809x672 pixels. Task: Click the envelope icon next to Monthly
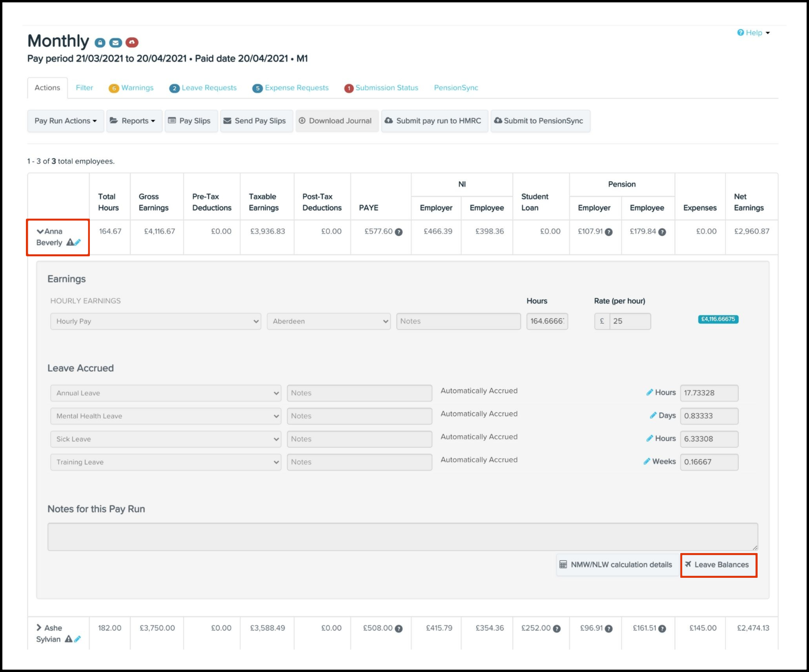(x=115, y=42)
